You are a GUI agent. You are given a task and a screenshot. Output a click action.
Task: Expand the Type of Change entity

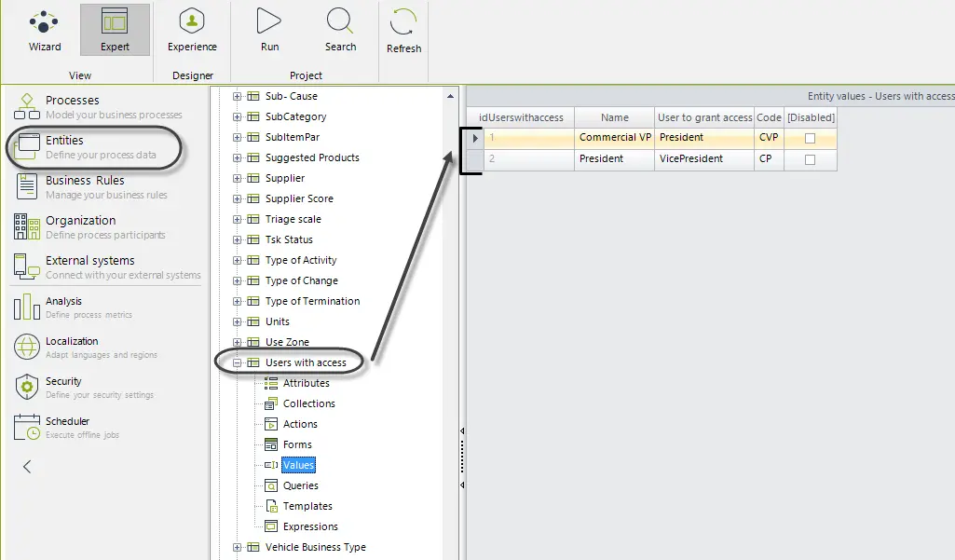pos(237,280)
